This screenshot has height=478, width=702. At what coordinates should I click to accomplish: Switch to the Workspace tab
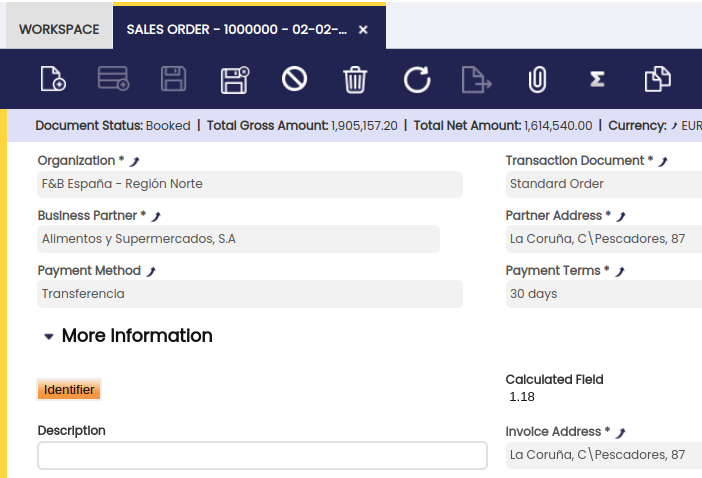(59, 29)
